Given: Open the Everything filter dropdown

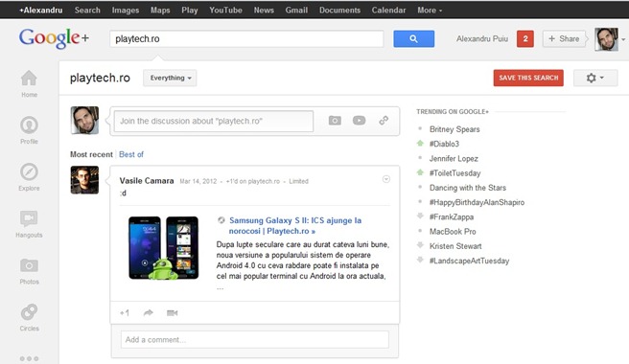Looking at the screenshot, I should pyautogui.click(x=170, y=78).
